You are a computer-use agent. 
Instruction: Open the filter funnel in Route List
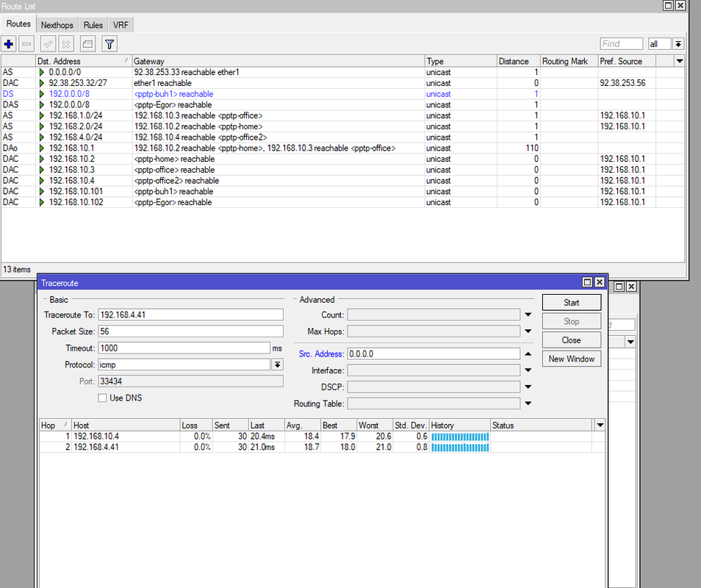click(109, 44)
